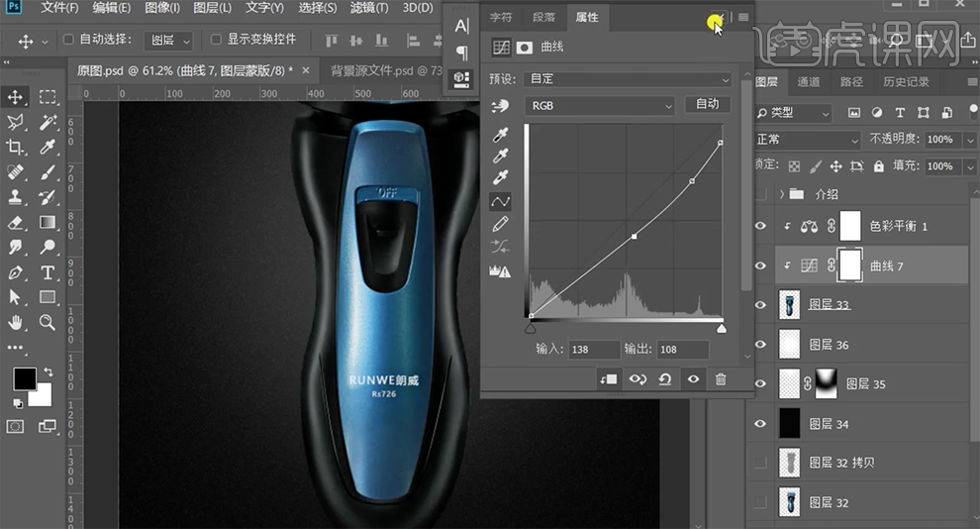
Task: Select the Crop tool
Action: coord(15,147)
